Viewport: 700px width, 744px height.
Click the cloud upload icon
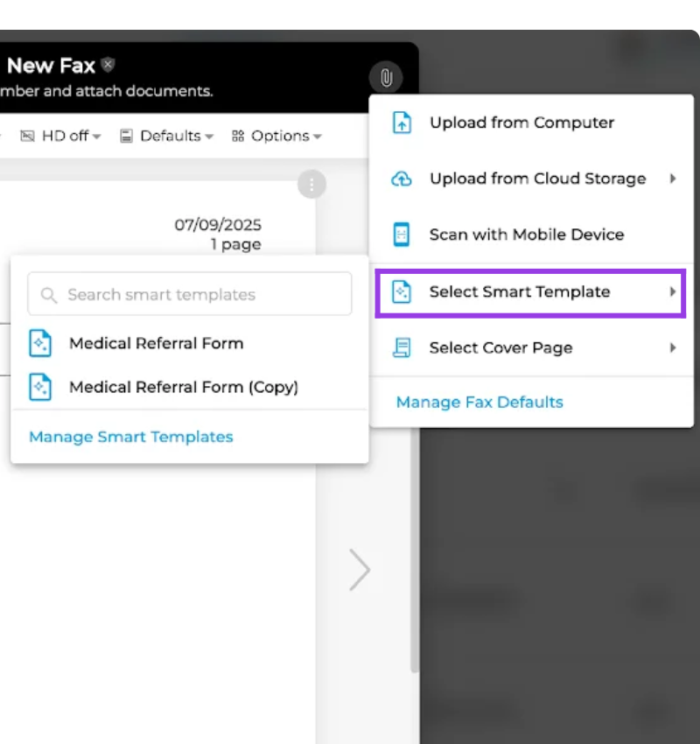pos(402,179)
